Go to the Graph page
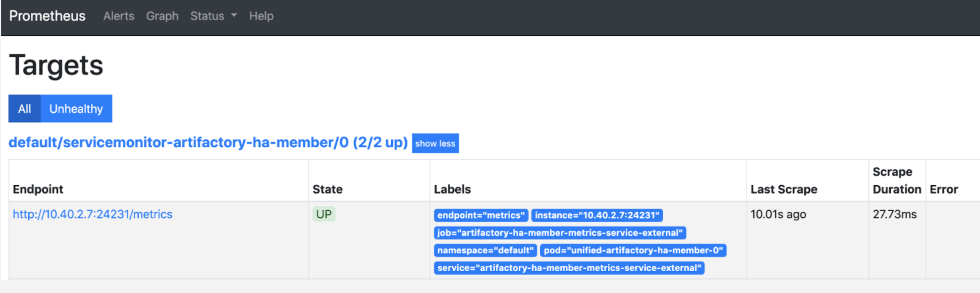This screenshot has width=980, height=293. click(162, 16)
